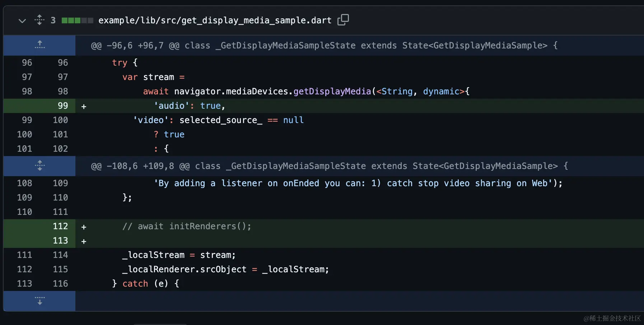This screenshot has width=644, height=325.
Task: Select old line number 96
Action: coord(27,63)
